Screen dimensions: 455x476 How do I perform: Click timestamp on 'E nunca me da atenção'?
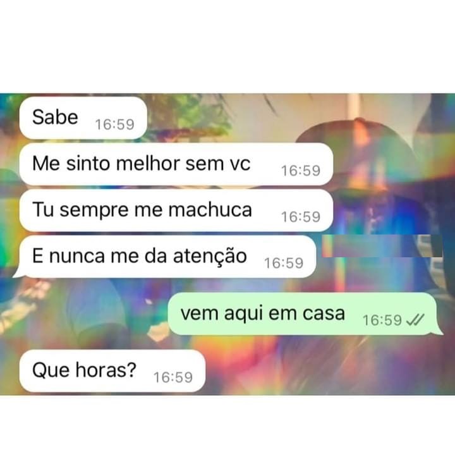point(284,263)
